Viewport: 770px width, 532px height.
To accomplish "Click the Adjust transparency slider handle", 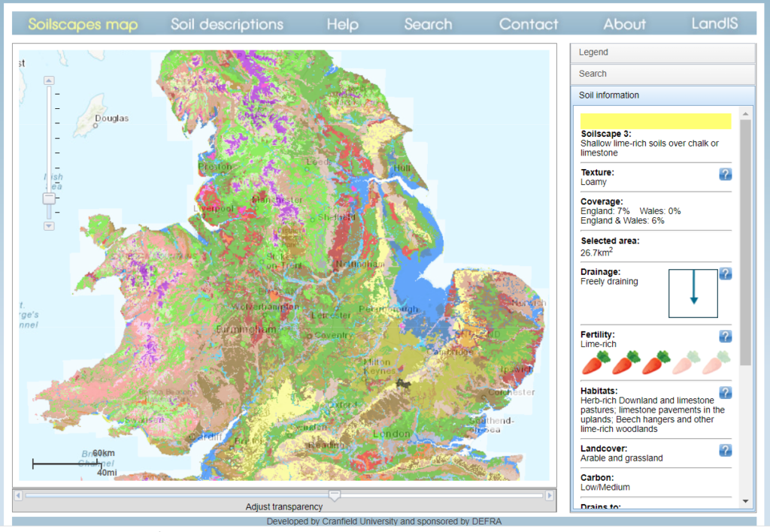I will point(335,496).
